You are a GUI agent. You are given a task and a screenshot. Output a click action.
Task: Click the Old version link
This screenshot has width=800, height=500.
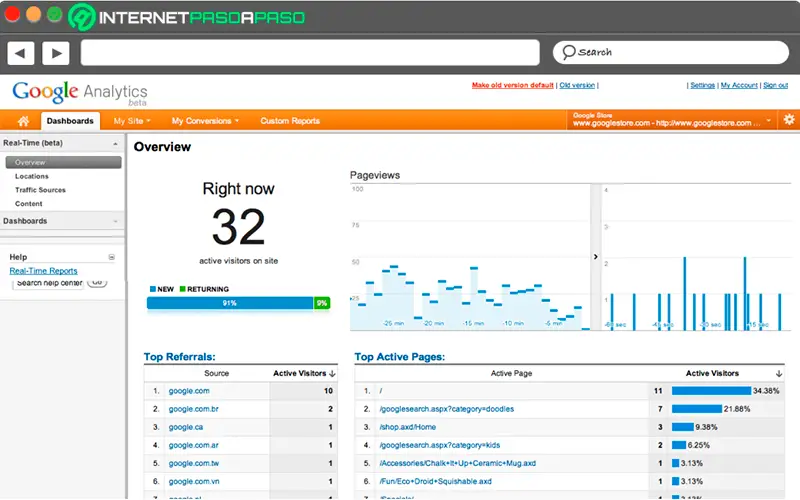pos(577,85)
